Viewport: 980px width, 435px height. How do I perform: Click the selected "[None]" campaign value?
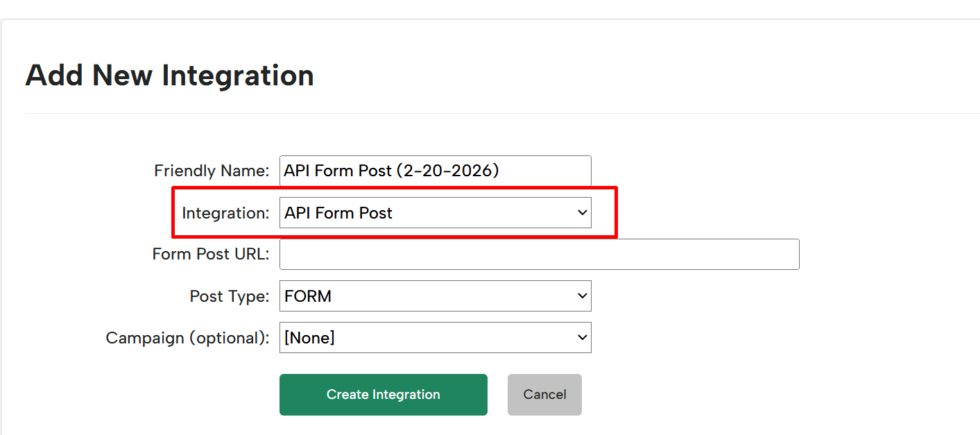(309, 338)
